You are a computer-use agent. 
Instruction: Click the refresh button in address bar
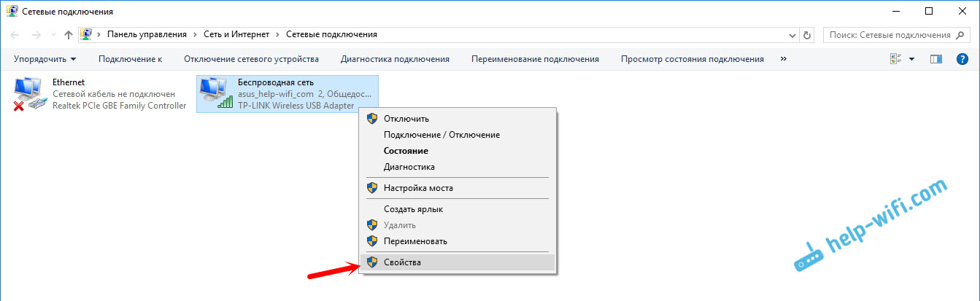(x=807, y=34)
